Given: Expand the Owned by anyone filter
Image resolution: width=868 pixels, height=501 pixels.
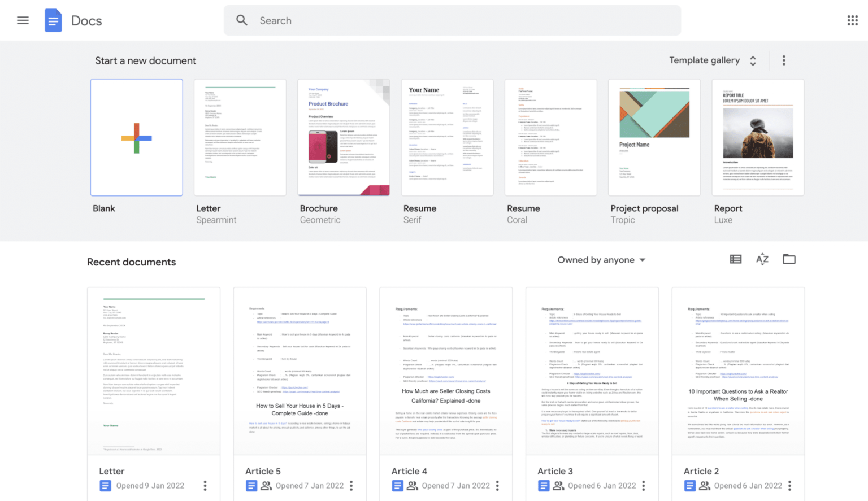Looking at the screenshot, I should 601,259.
